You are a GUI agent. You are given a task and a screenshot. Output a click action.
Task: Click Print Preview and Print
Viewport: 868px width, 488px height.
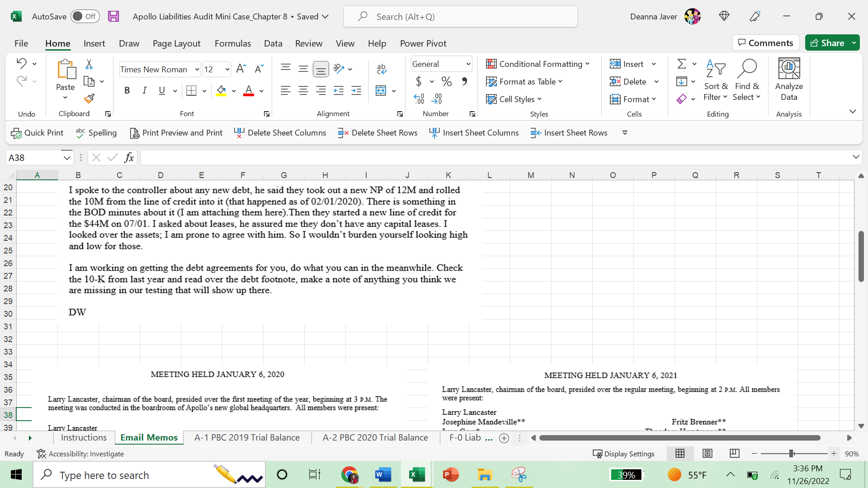point(176,133)
